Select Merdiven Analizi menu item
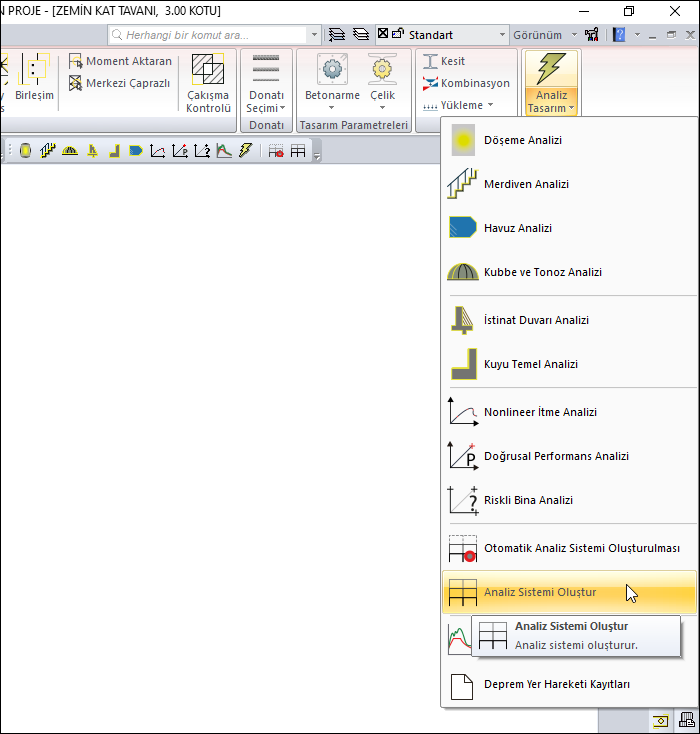This screenshot has height=734, width=700. point(569,184)
